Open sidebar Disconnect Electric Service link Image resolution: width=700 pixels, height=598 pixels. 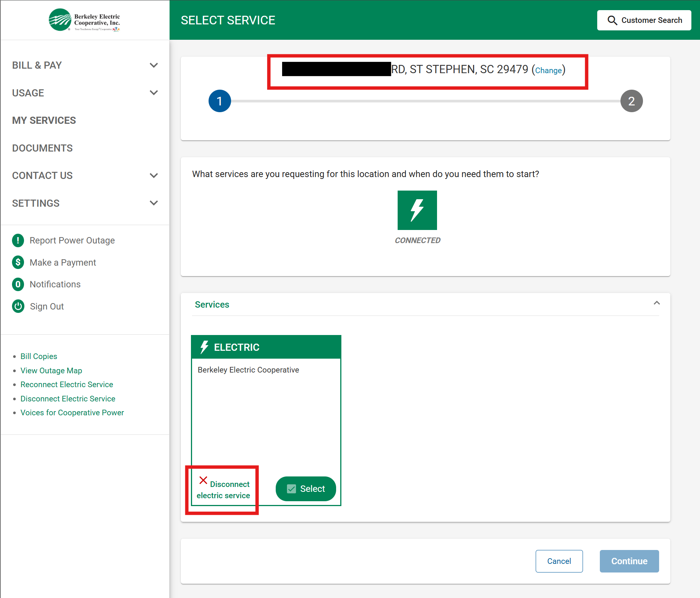(x=68, y=399)
